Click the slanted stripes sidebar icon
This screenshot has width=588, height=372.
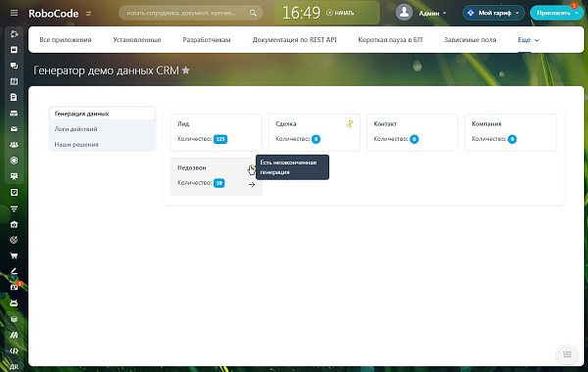pos(14,335)
